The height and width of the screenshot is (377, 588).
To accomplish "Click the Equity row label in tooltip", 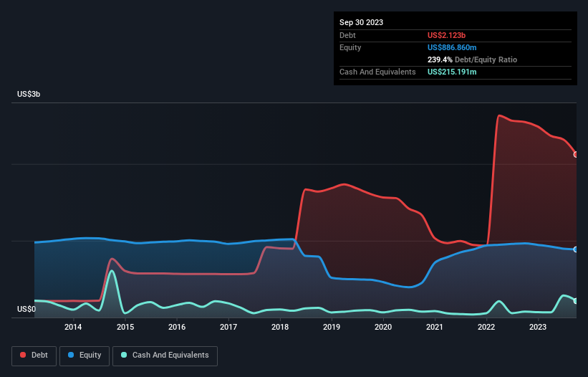I will (350, 47).
